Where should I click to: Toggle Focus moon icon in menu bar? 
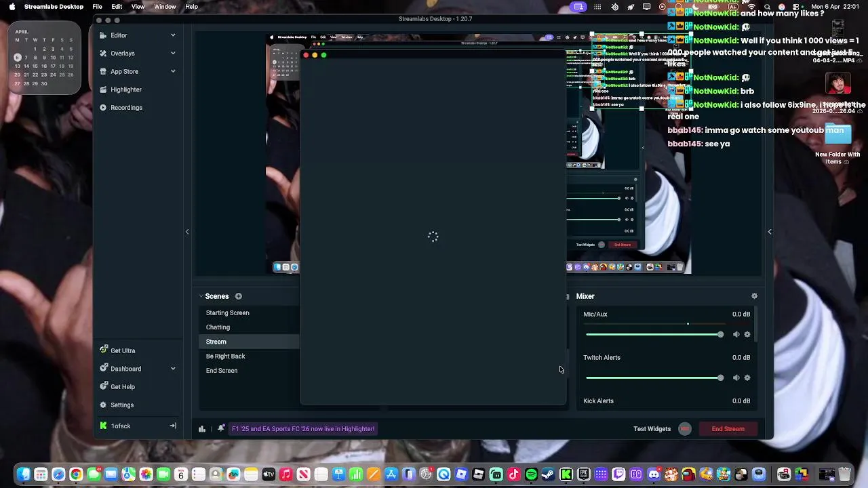click(696, 7)
